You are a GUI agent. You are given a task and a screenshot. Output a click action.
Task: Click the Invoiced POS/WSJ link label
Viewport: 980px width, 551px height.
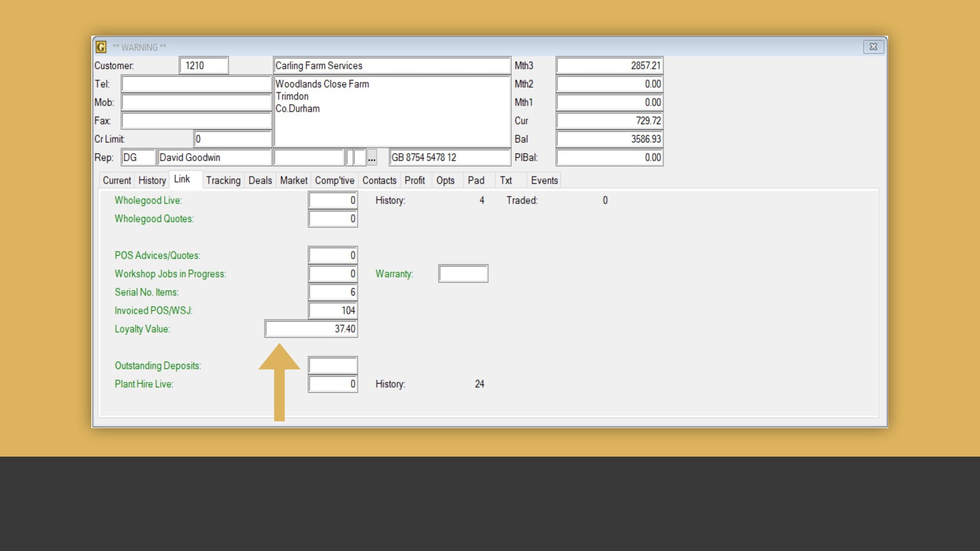[153, 311]
